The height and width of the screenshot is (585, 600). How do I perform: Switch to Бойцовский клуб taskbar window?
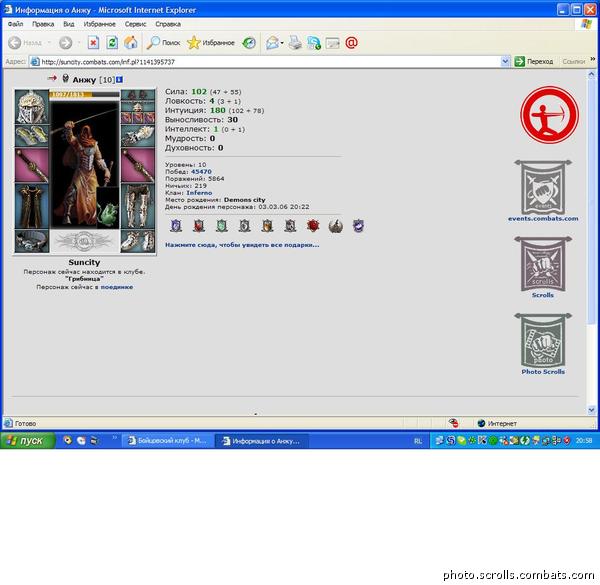click(x=167, y=441)
